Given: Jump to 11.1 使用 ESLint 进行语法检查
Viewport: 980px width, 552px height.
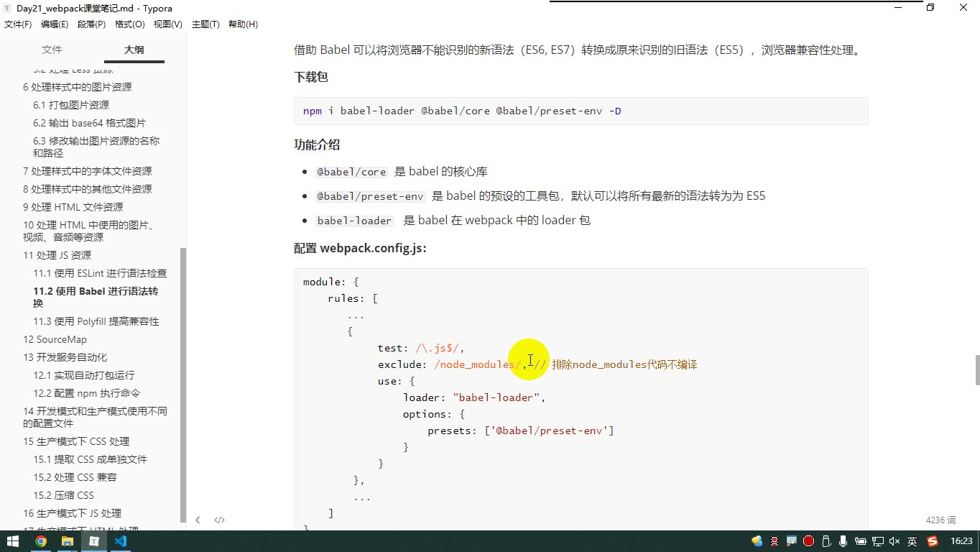Looking at the screenshot, I should pyautogui.click(x=100, y=273).
